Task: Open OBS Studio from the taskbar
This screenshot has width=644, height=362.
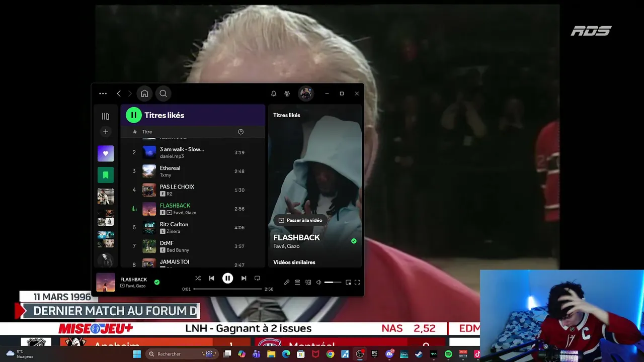Action: tap(360, 354)
